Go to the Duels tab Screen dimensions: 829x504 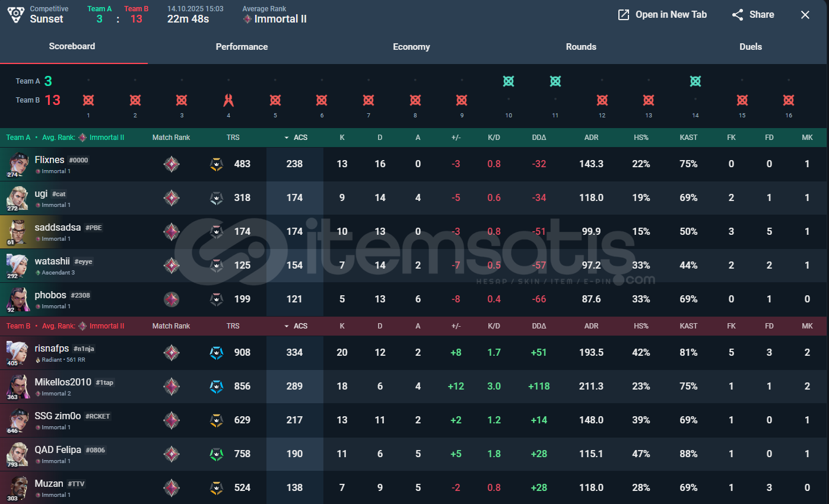click(x=750, y=47)
